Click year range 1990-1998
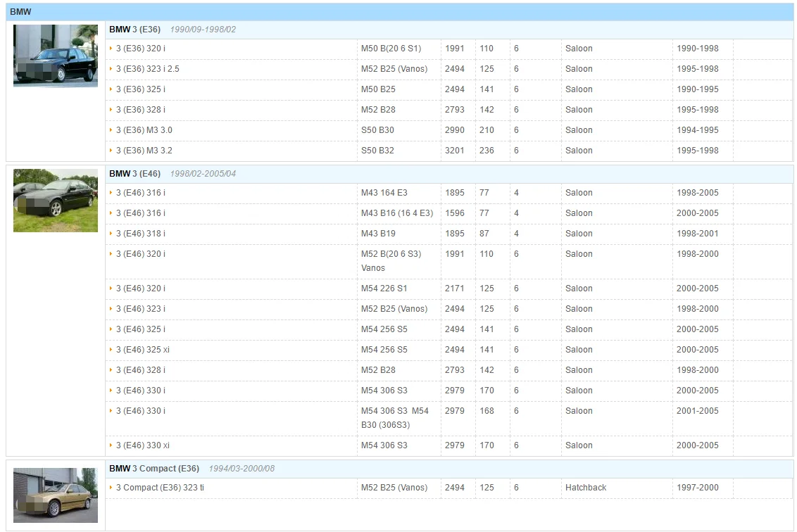Screen dimensions: 797x532 coord(697,49)
